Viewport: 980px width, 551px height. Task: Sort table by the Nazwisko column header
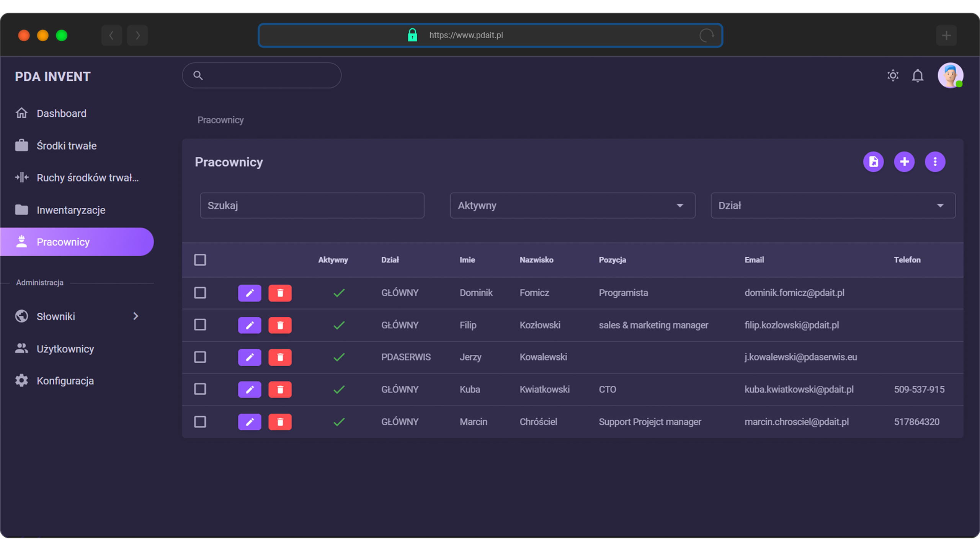click(536, 260)
